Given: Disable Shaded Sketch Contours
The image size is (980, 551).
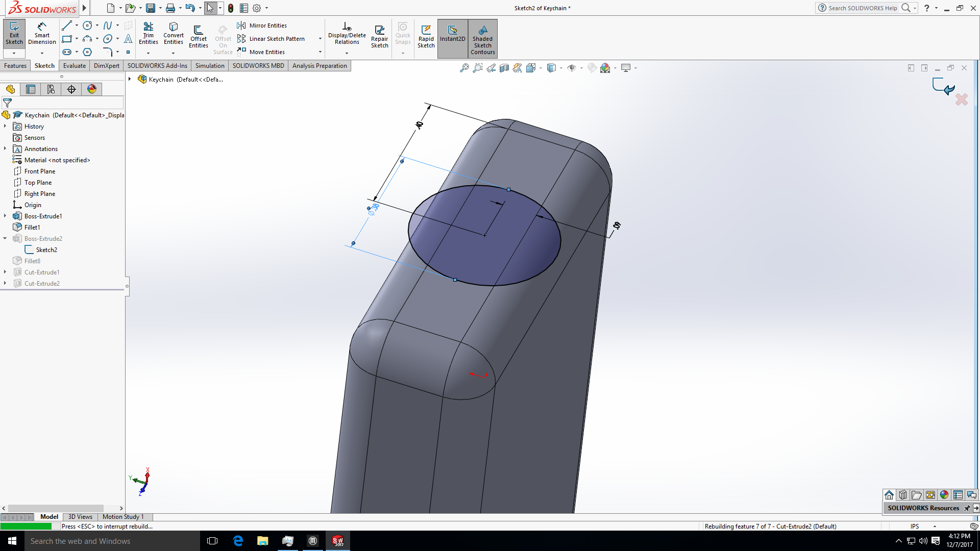Looking at the screenshot, I should click(x=482, y=36).
